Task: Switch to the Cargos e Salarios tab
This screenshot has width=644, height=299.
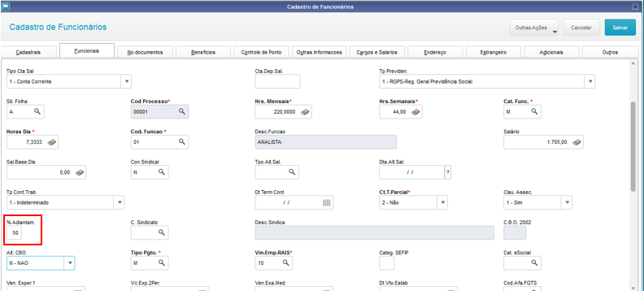Action: [x=377, y=53]
